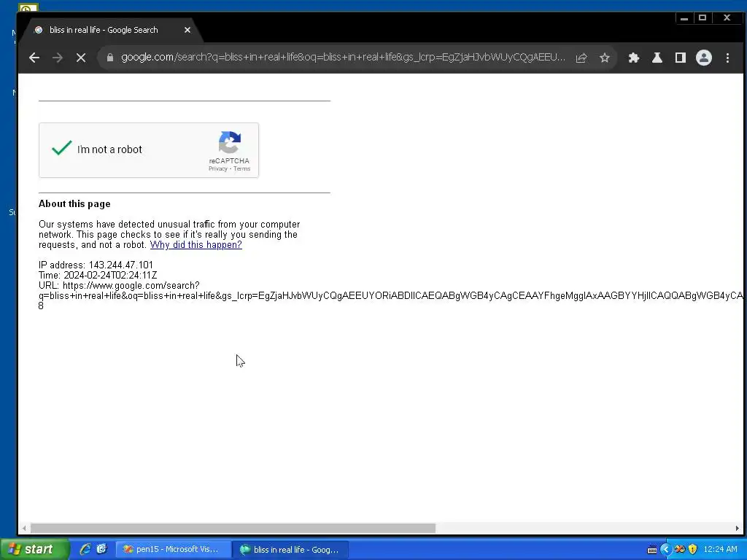Click the forward navigation arrow
The width and height of the screenshot is (747, 560).
coord(58,58)
